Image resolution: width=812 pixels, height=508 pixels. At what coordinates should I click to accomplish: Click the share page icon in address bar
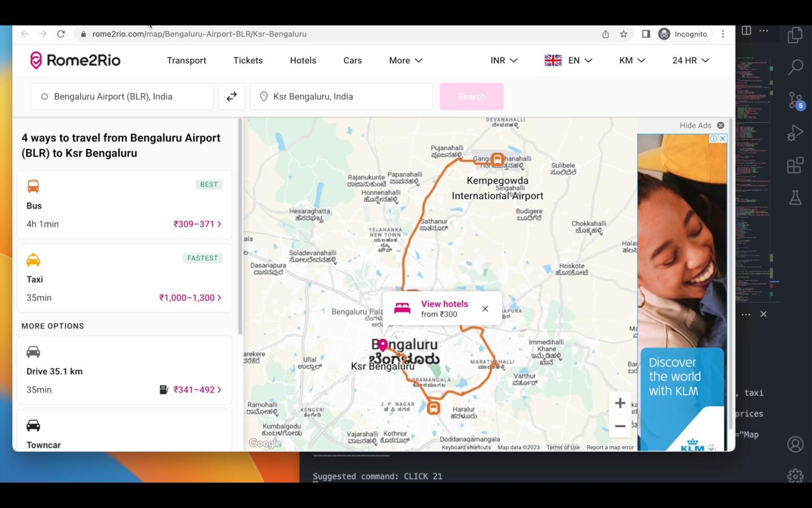(x=606, y=34)
